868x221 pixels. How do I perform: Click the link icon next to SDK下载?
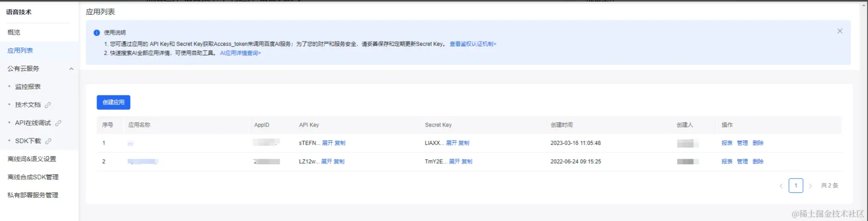pos(48,141)
